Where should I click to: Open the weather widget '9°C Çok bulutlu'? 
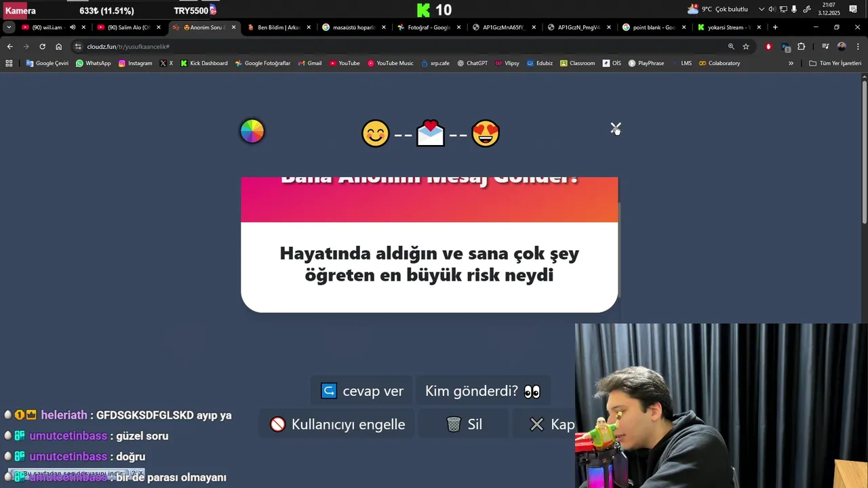(x=717, y=9)
